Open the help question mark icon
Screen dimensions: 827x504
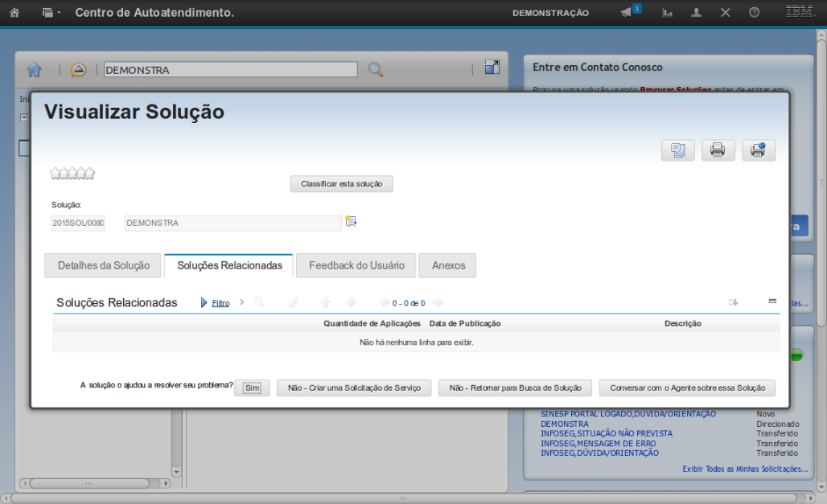pos(754,13)
